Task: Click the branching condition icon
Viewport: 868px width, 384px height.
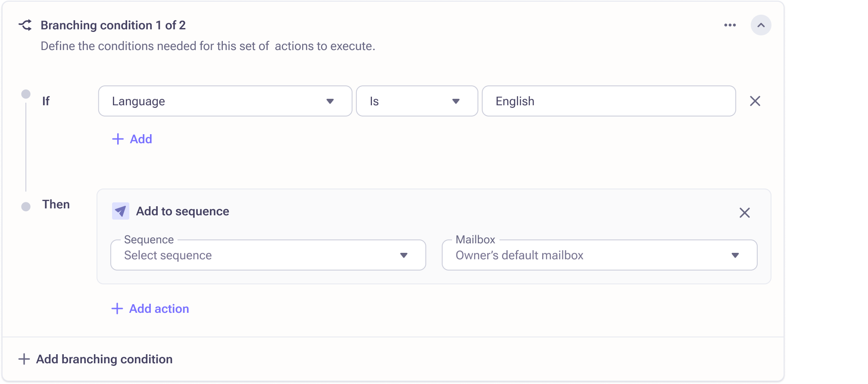Action: coord(25,25)
